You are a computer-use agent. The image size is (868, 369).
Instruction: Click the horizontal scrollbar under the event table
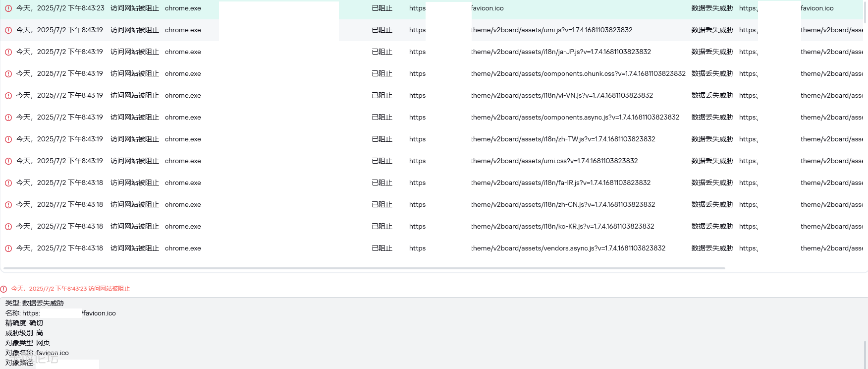(364, 268)
